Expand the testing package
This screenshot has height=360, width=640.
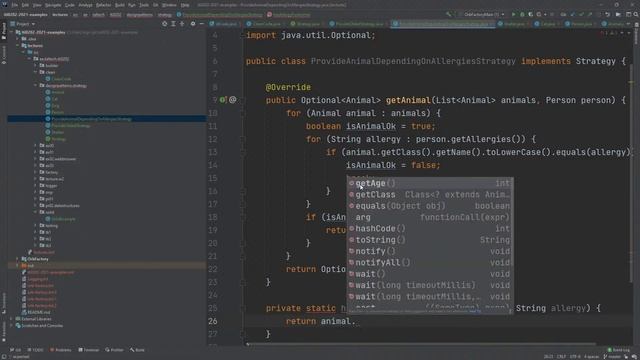coord(36,226)
